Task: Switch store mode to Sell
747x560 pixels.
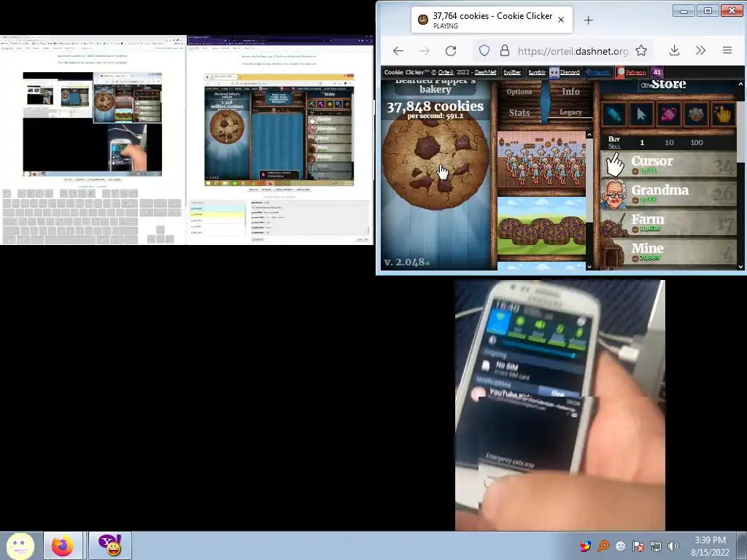Action: (x=614, y=146)
